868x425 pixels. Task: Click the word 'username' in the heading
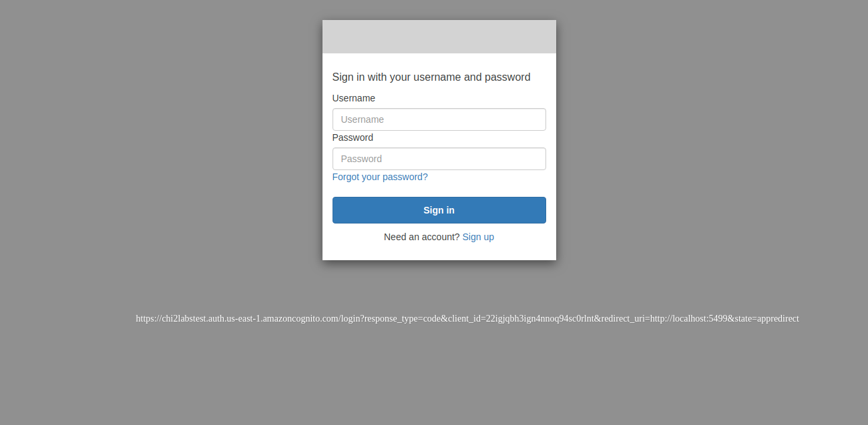(x=437, y=77)
